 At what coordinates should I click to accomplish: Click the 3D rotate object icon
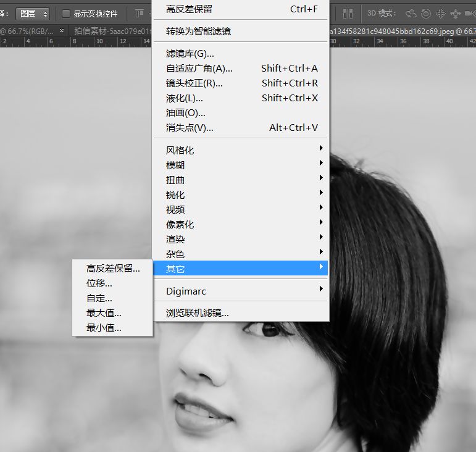tap(411, 14)
